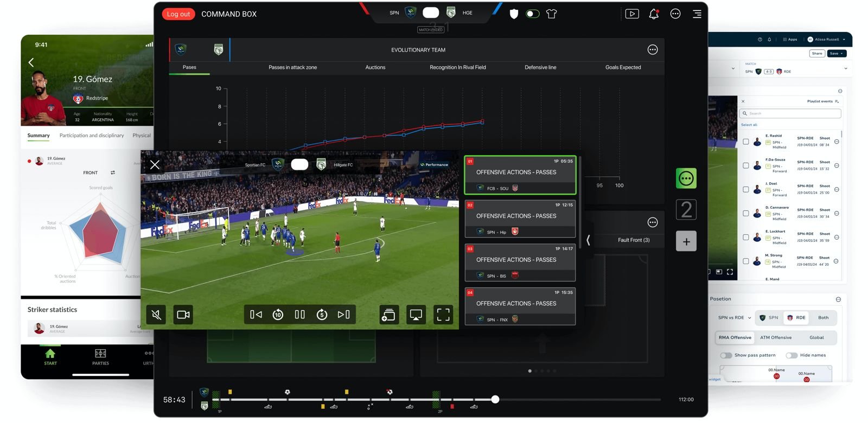The image size is (868, 423).
Task: Open the Save button dropdown arrow
Action: (842, 54)
